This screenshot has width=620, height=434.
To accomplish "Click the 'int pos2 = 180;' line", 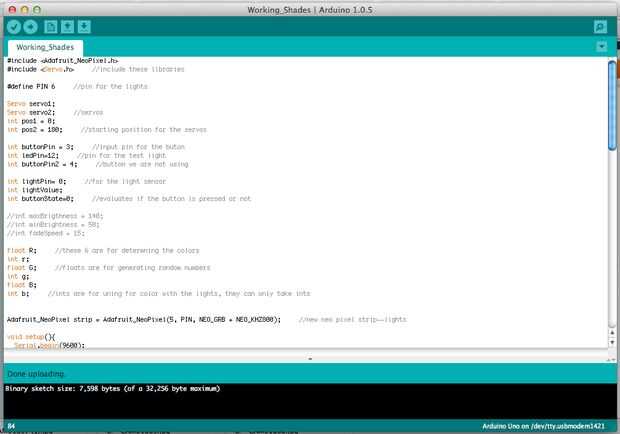I will [x=35, y=130].
